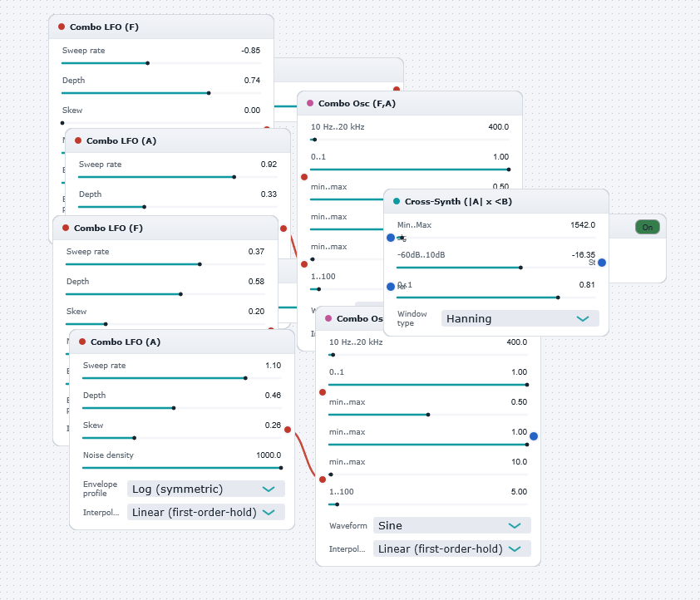
Task: Click the Cross-Synth 0.81 slider handle
Action: [x=558, y=298]
